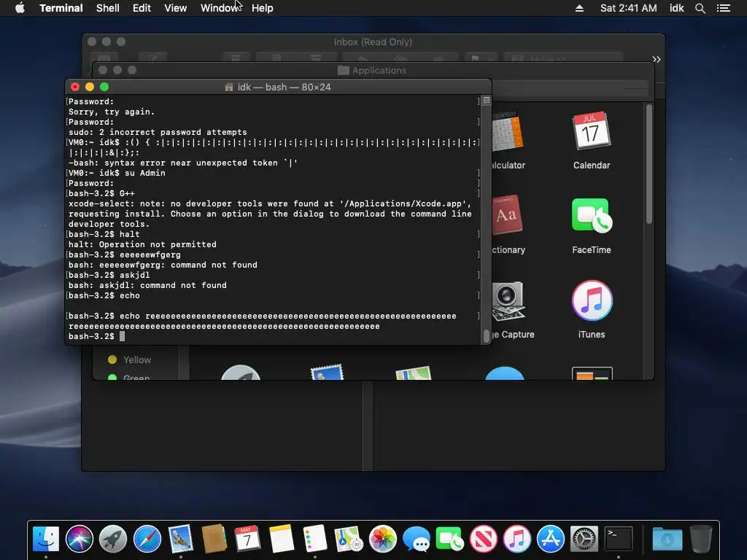747x560 pixels.
Task: Click the "halt: Operation not permitted" line
Action: pyautogui.click(x=142, y=244)
